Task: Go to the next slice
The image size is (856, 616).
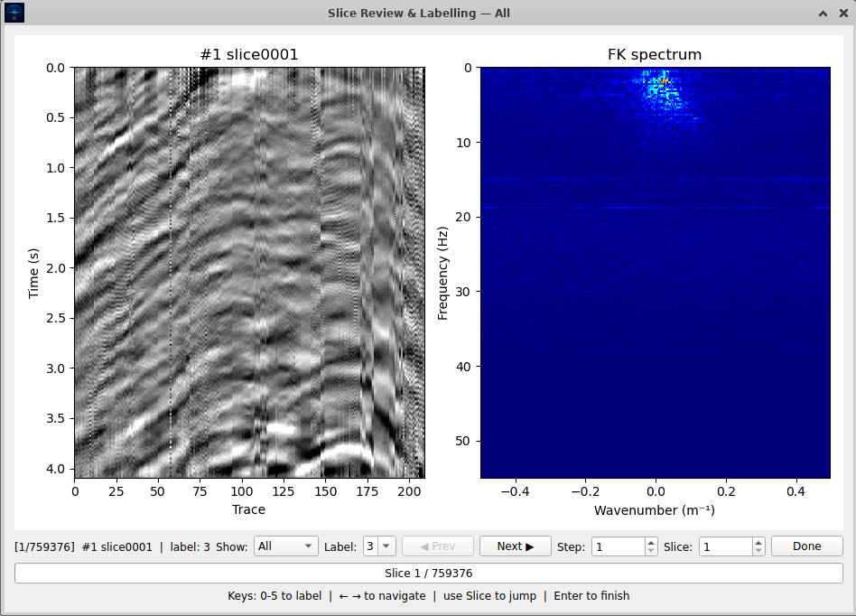Action: pos(516,546)
